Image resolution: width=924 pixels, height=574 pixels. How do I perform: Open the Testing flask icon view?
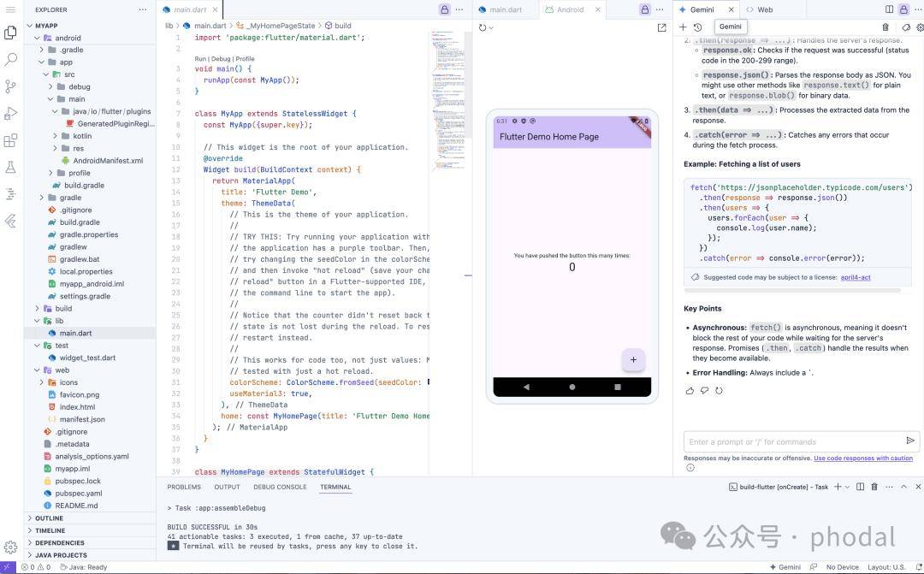[x=11, y=168]
